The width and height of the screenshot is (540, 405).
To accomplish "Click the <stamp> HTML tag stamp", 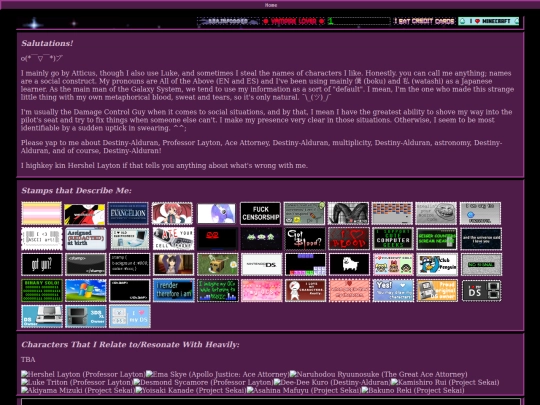I will (85, 264).
